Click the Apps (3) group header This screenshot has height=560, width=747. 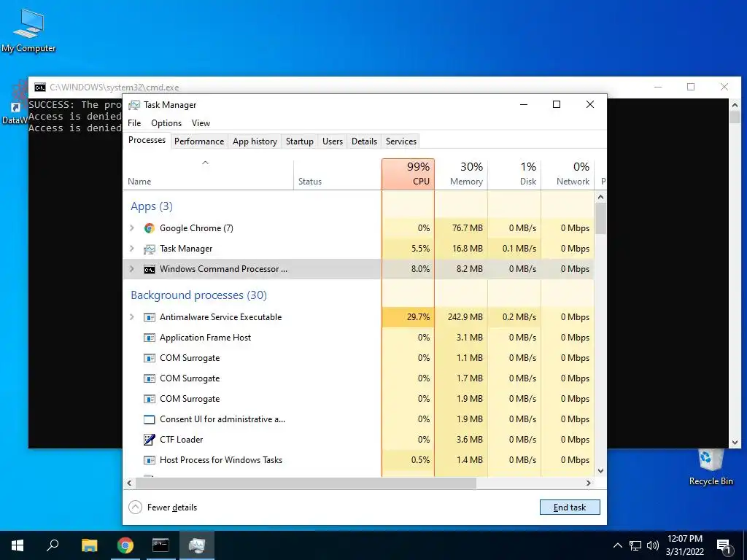(x=152, y=206)
